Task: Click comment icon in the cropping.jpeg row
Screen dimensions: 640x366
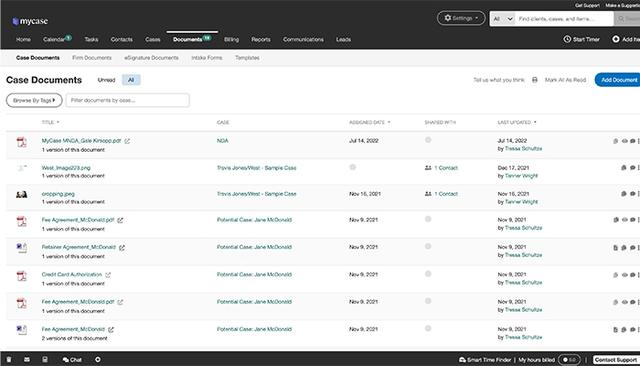Action: (632, 194)
